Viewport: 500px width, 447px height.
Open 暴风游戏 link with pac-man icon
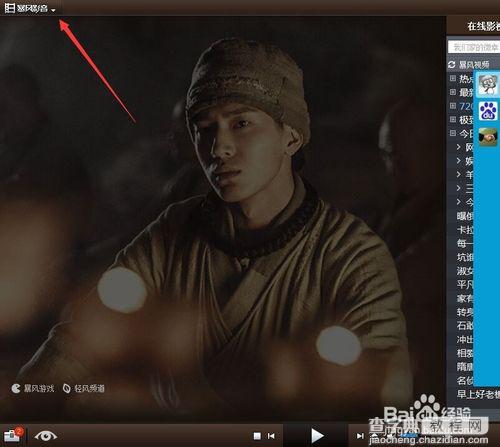(x=33, y=388)
